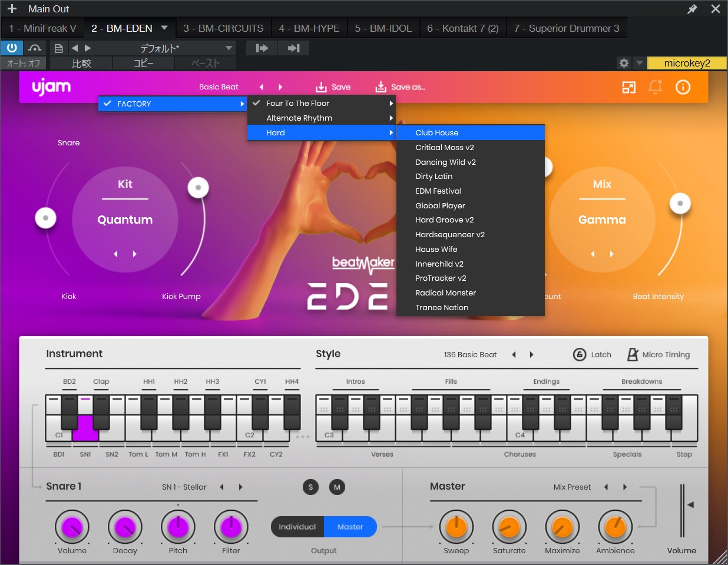Click the Save as icon
Viewport: 728px width, 565px height.
(381, 87)
